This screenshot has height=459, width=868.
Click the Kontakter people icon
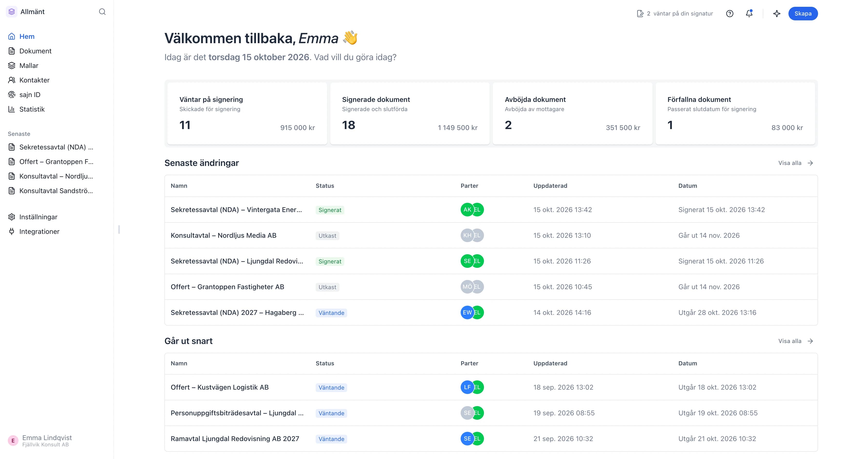(12, 80)
